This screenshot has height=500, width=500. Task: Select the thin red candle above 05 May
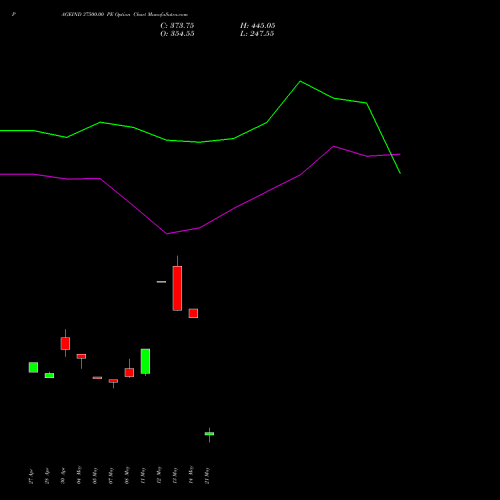pyautogui.click(x=97, y=378)
